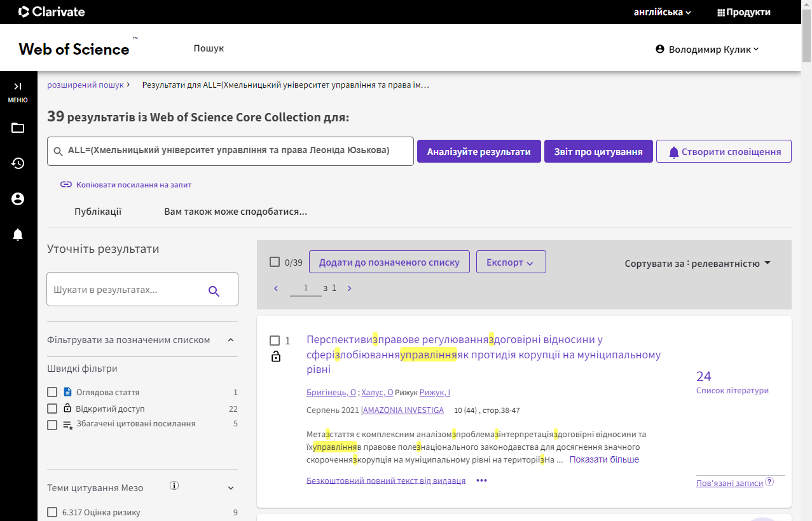812x521 pixels.
Task: Go to the next results page arrow
Action: pyautogui.click(x=349, y=288)
